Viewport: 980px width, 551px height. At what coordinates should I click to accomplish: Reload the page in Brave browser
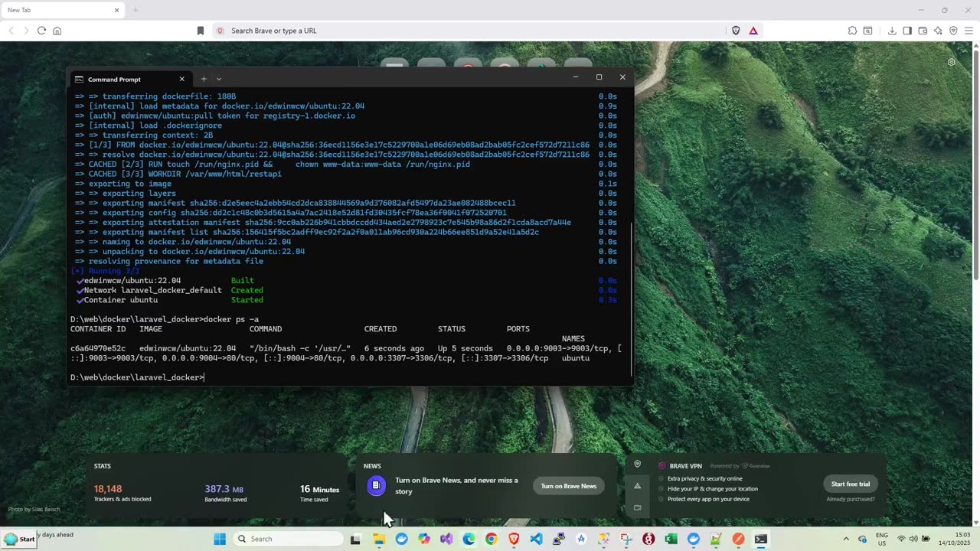(41, 31)
